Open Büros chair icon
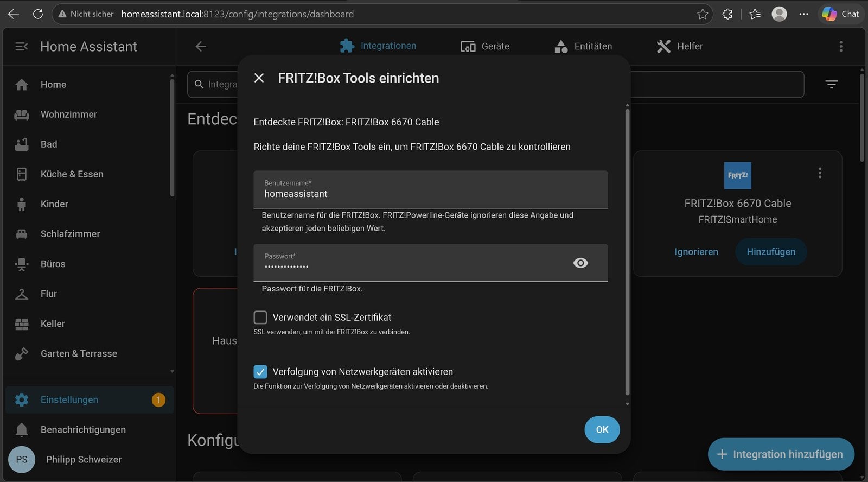The width and height of the screenshot is (868, 482). (x=22, y=264)
